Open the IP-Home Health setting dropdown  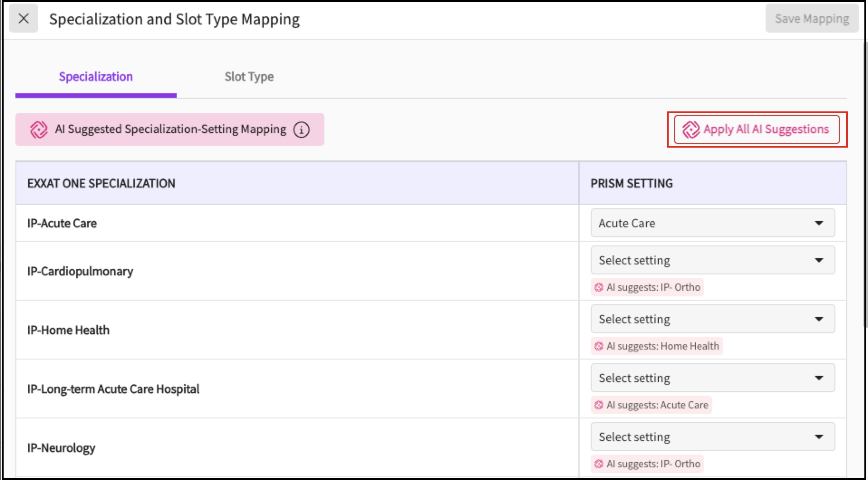tap(712, 319)
